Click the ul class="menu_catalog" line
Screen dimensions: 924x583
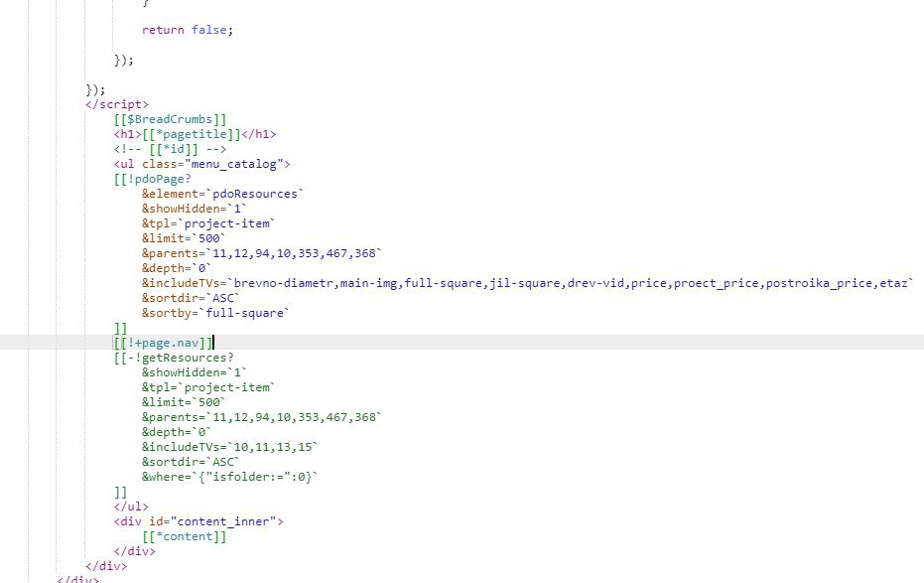coord(201,164)
